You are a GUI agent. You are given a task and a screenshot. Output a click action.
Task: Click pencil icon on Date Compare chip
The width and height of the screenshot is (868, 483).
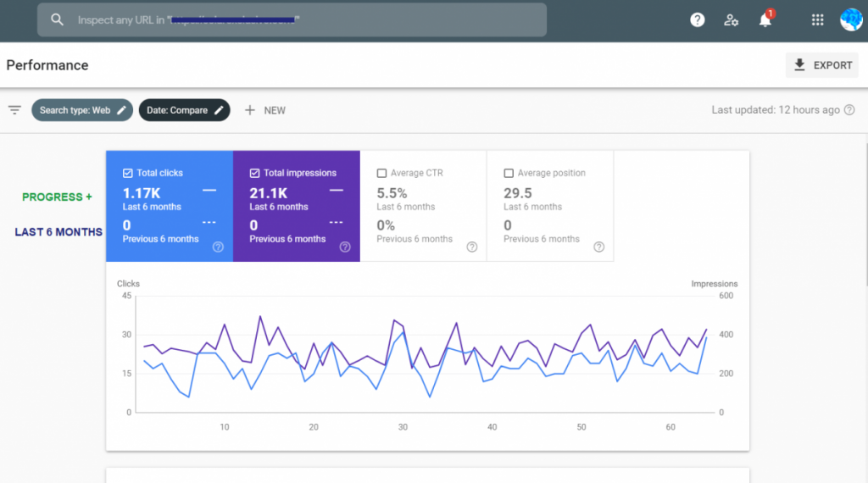coord(220,110)
